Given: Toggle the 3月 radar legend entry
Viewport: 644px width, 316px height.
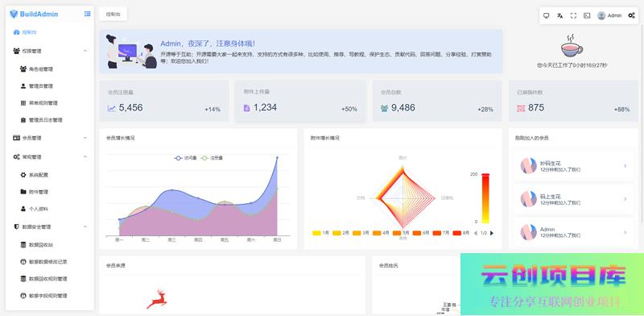Looking at the screenshot, I should pos(361,233).
